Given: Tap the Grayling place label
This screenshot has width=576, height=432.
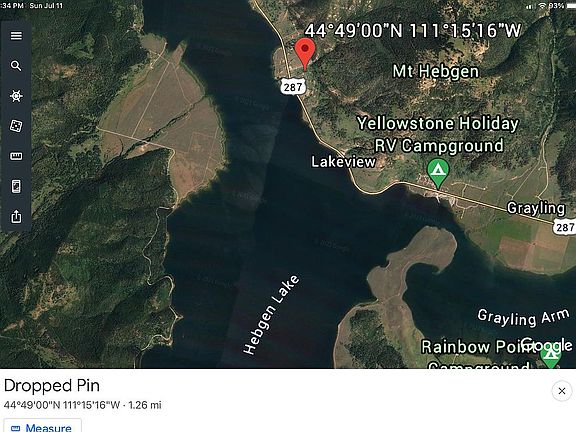Looking at the screenshot, I should (536, 208).
